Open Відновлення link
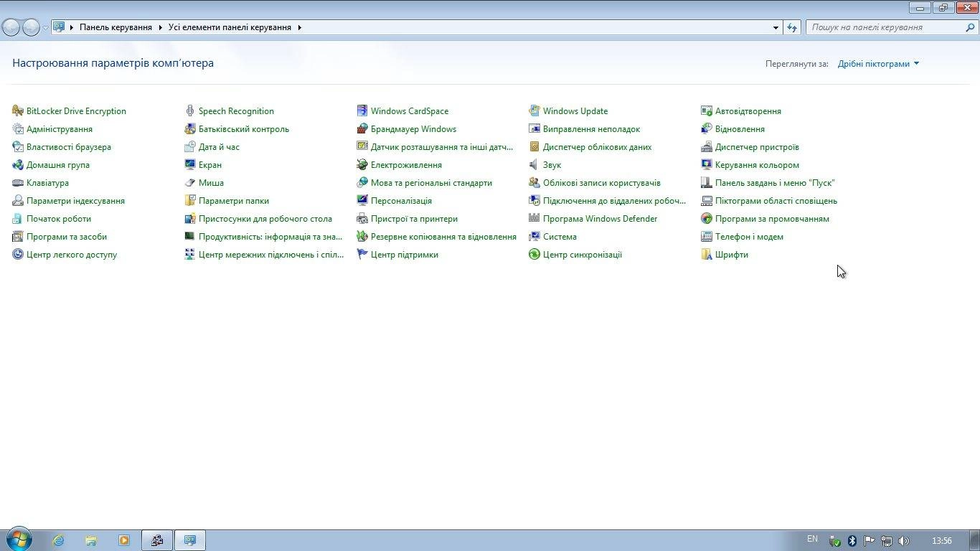The image size is (980, 551). pos(740,129)
